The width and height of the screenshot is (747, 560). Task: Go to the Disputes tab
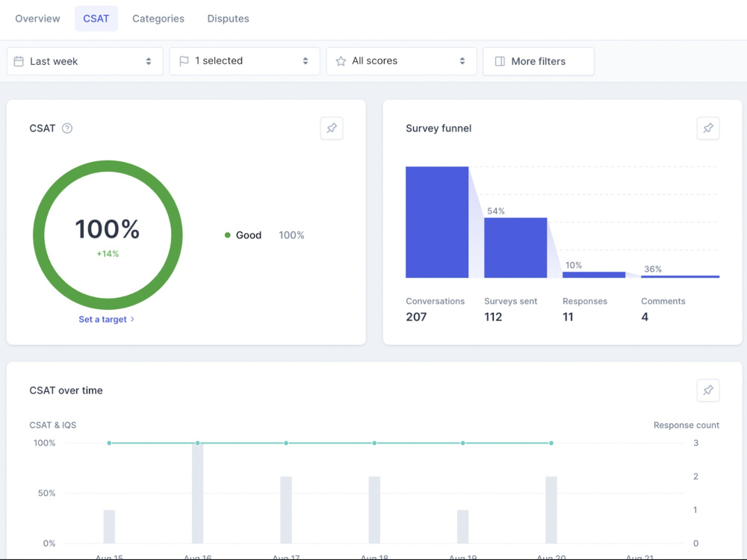tap(228, 19)
